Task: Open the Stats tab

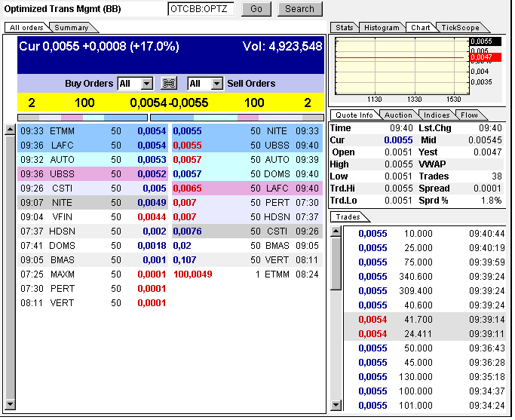Action: click(x=344, y=28)
